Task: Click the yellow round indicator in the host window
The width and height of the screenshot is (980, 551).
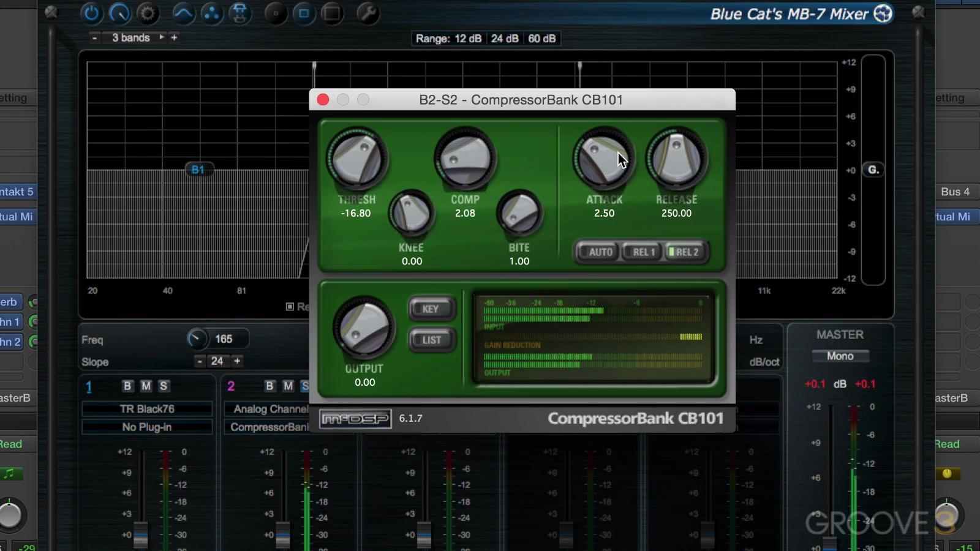Action: 947,473
